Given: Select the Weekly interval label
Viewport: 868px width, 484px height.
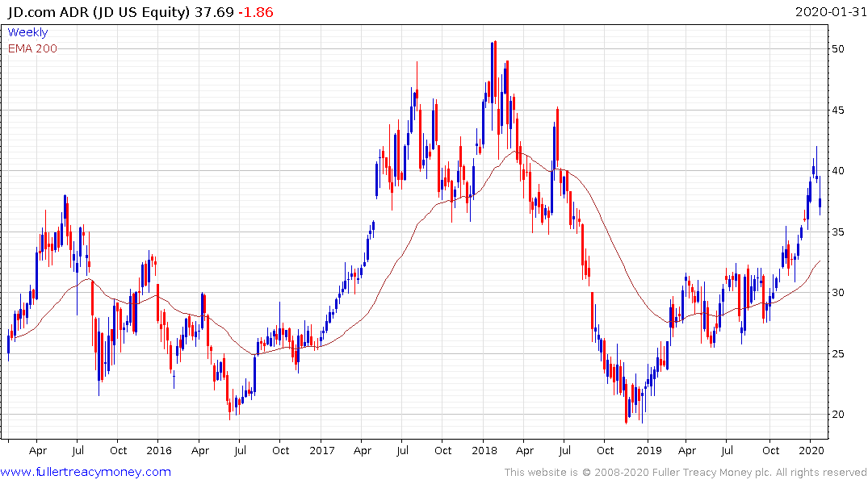Looking at the screenshot, I should pos(27,32).
